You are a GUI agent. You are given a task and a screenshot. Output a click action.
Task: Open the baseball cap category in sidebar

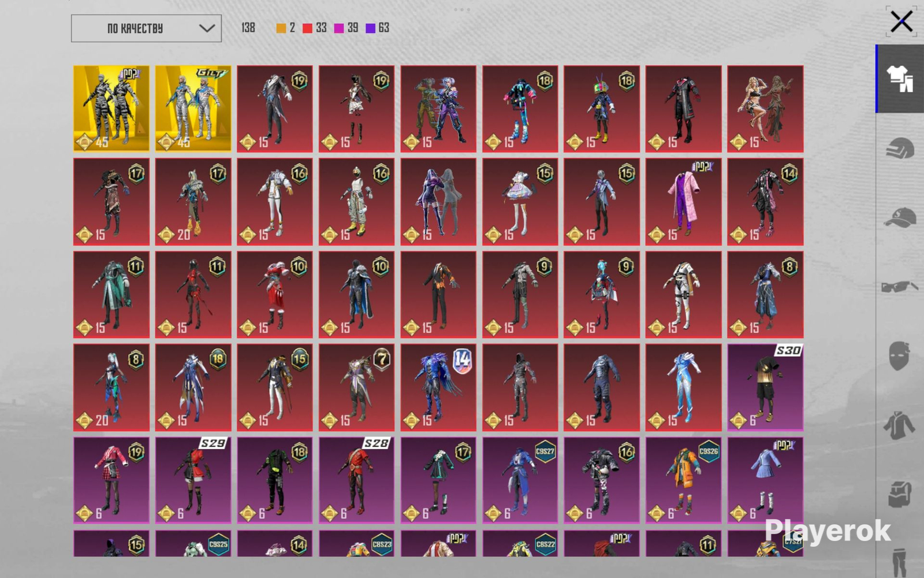tap(900, 217)
